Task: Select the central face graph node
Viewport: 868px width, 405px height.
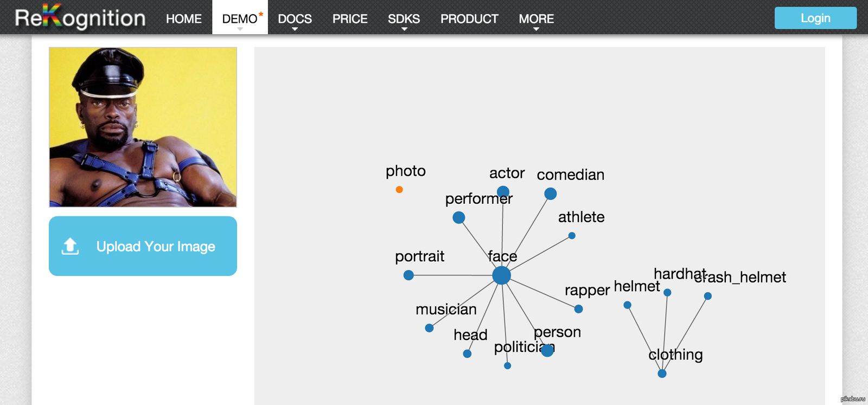Action: pos(501,275)
